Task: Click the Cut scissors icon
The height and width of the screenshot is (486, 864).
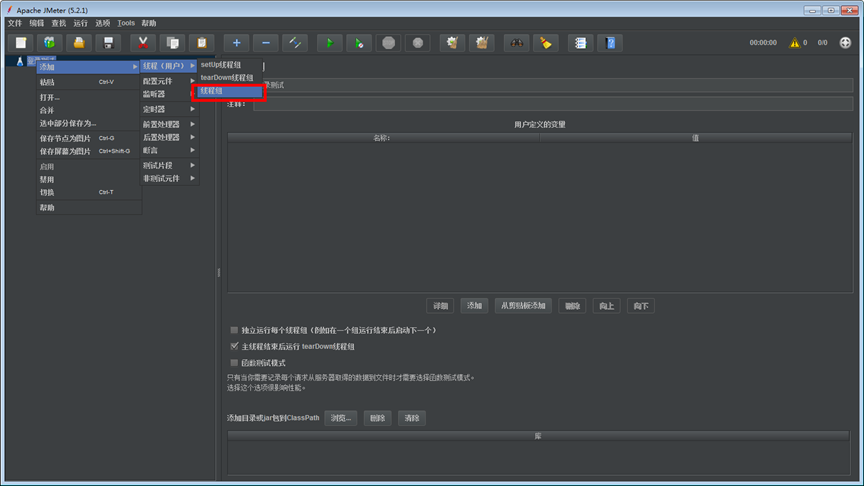Action: (x=143, y=43)
